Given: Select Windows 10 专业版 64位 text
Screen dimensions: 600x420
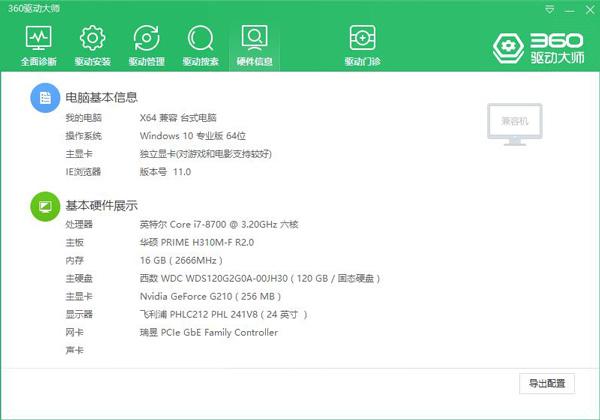Looking at the screenshot, I should 193,136.
